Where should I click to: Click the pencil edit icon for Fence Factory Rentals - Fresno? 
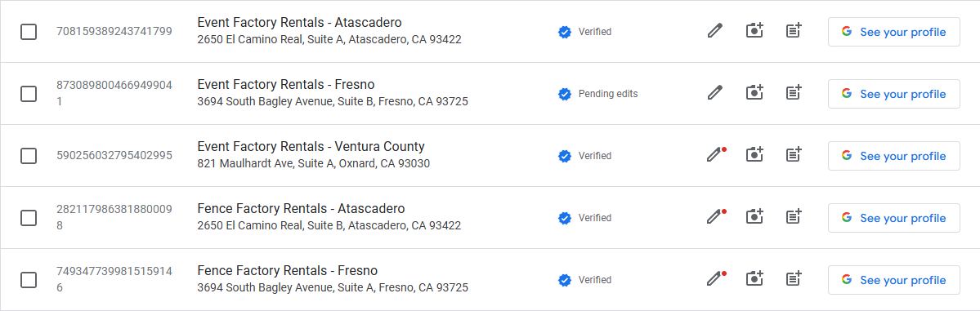[x=715, y=278]
